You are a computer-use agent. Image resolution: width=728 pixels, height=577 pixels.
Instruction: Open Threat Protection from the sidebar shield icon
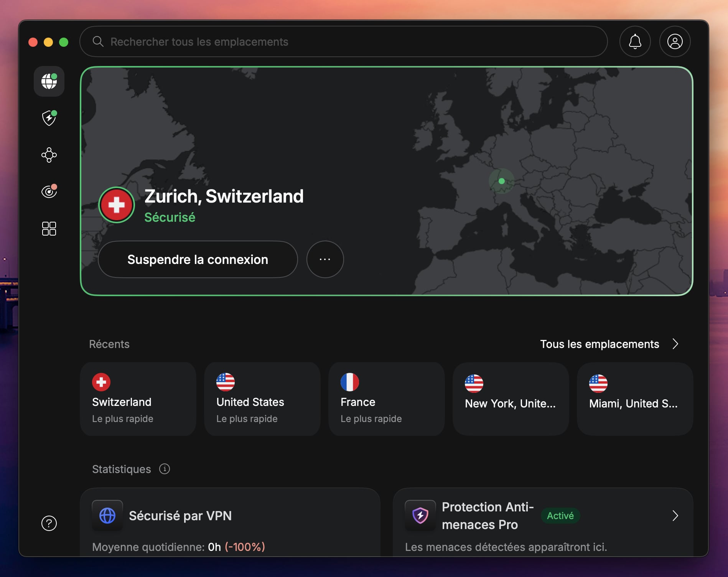pos(49,118)
